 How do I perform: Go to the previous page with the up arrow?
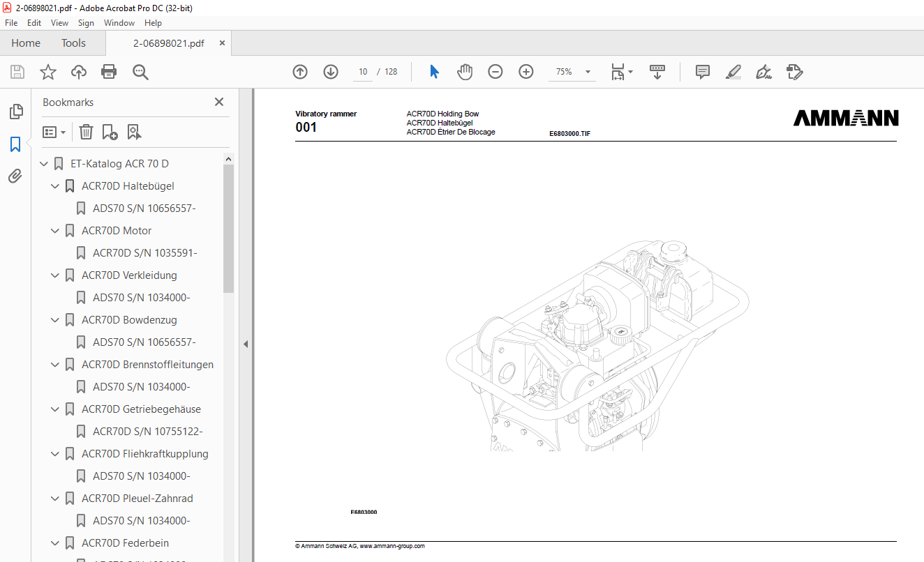(x=300, y=72)
